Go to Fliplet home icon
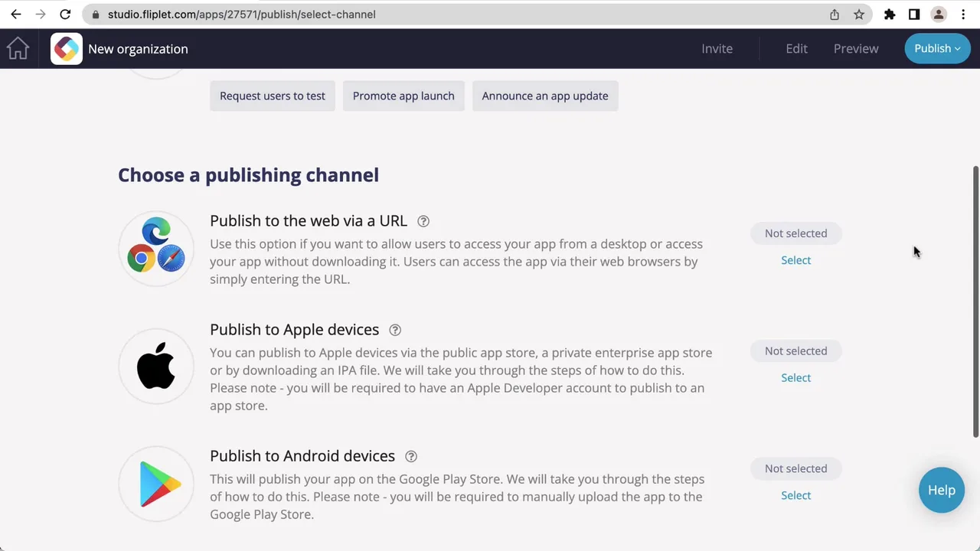Screen dimensions: 980x551 point(18,48)
